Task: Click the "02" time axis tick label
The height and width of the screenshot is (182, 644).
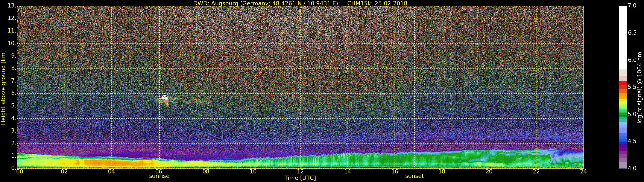Action: [64, 171]
